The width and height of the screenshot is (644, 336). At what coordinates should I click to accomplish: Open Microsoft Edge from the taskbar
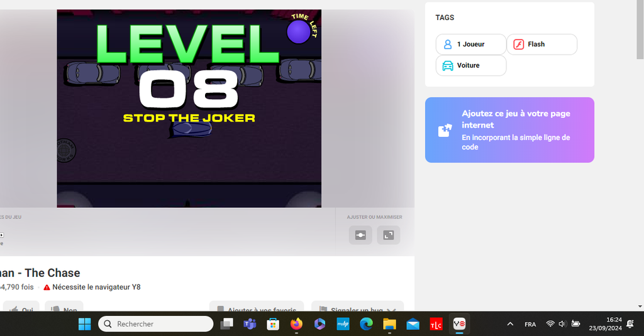pyautogui.click(x=366, y=324)
